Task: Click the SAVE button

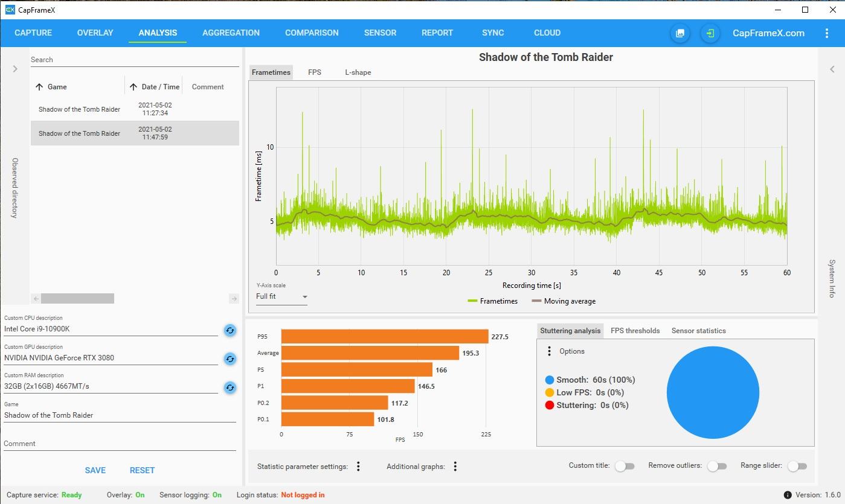Action: click(95, 470)
